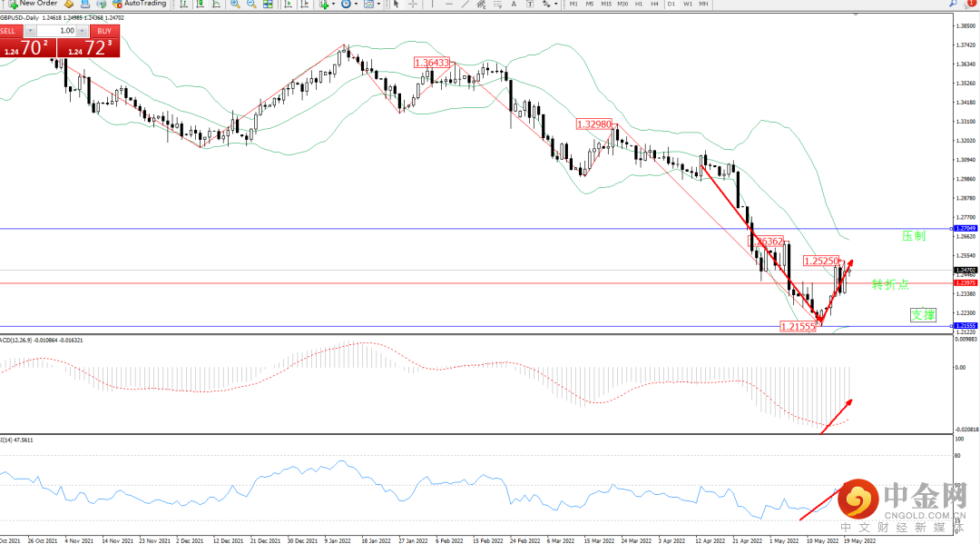980x544 pixels.
Task: Click the navigator icon in toolbar
Action: click(85, 4)
